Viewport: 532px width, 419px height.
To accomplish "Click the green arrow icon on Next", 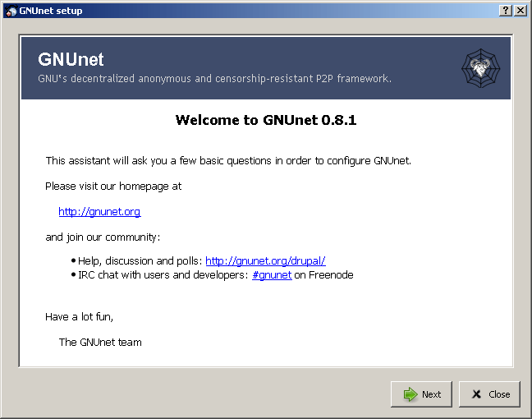I will click(410, 394).
